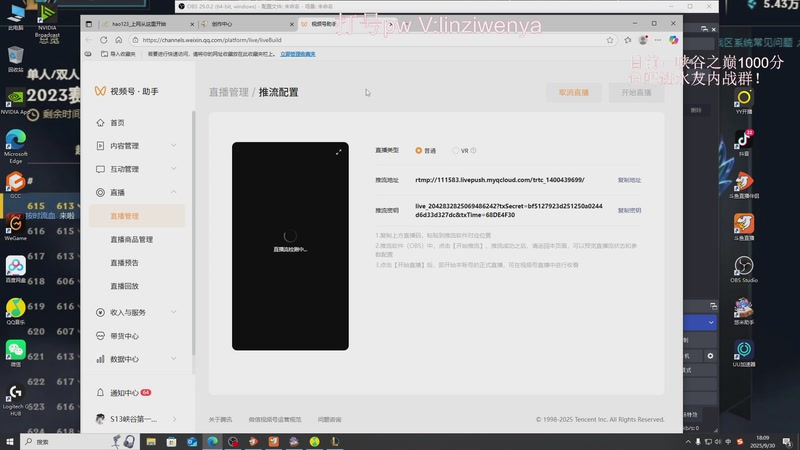Open the WeGame desktop shortcut
800x450 pixels.
click(x=16, y=227)
